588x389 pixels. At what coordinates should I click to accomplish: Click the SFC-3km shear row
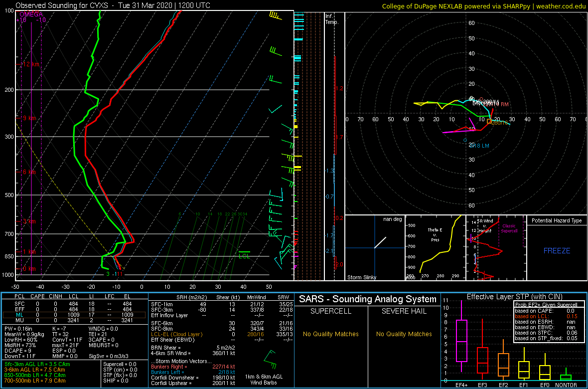click(x=221, y=309)
